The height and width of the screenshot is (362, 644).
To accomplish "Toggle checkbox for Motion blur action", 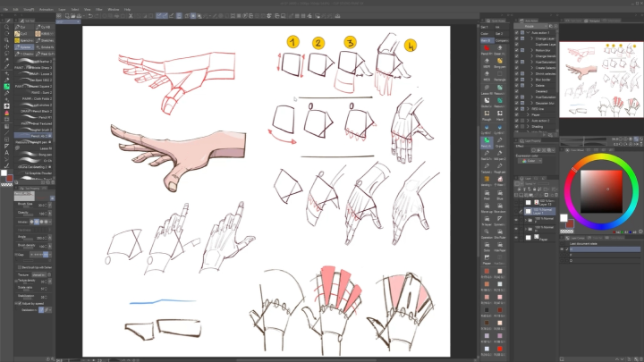I will [517, 50].
